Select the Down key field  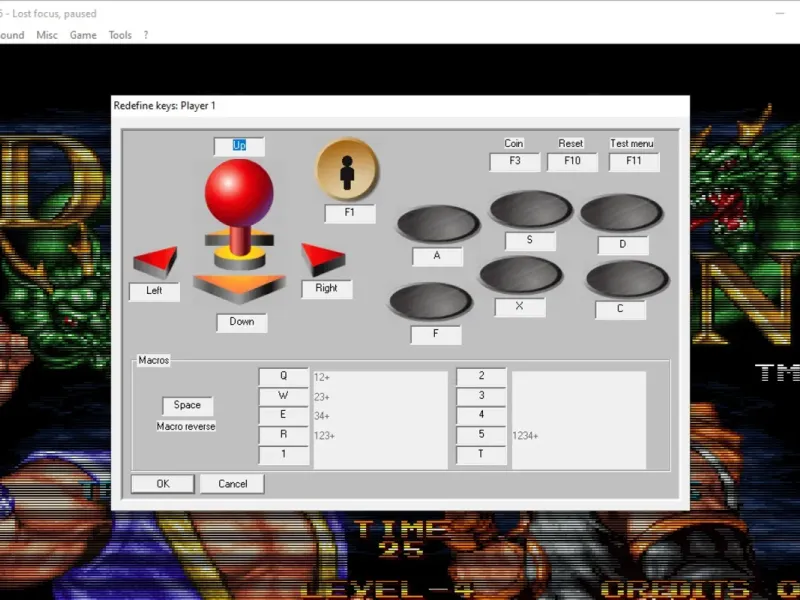tap(242, 322)
